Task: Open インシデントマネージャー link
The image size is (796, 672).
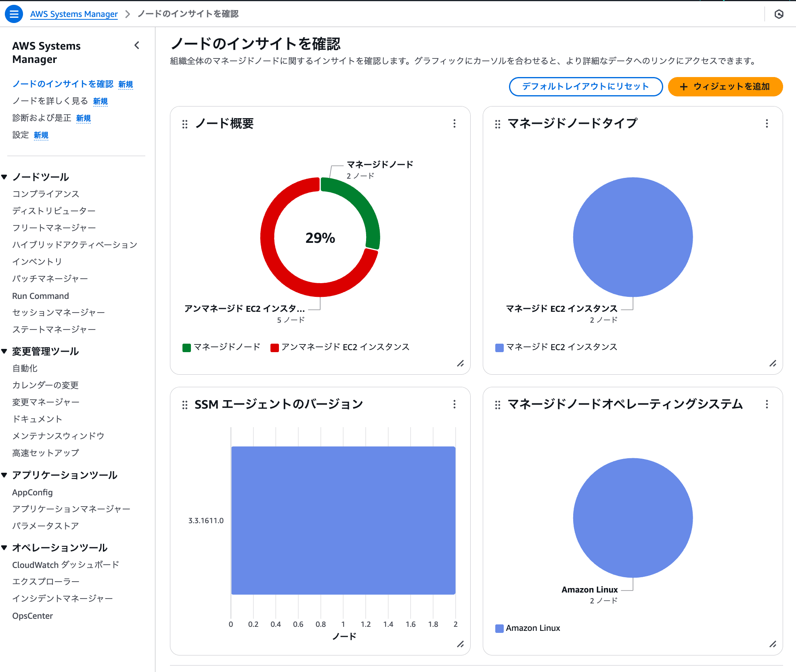Action: pyautogui.click(x=63, y=599)
